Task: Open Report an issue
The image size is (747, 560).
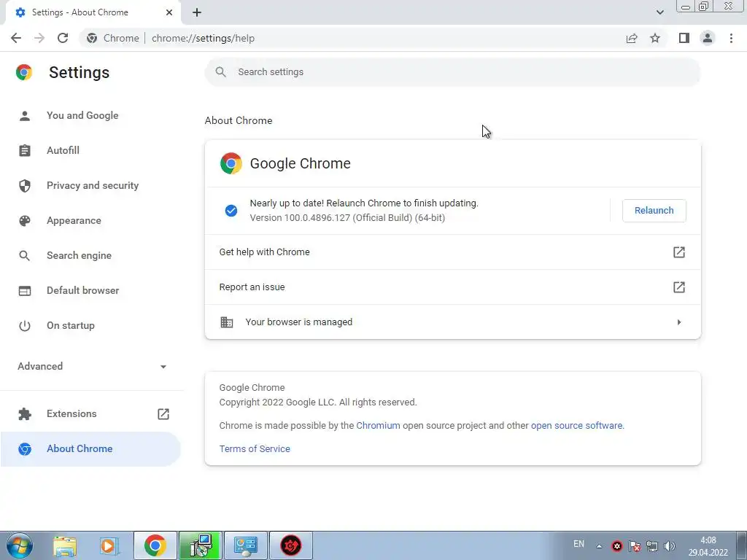Action: point(452,287)
